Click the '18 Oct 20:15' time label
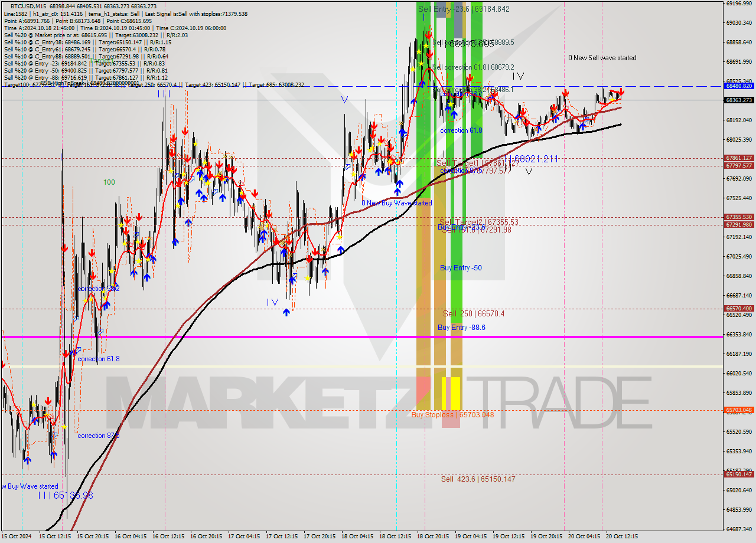756x543 pixels. point(433,537)
